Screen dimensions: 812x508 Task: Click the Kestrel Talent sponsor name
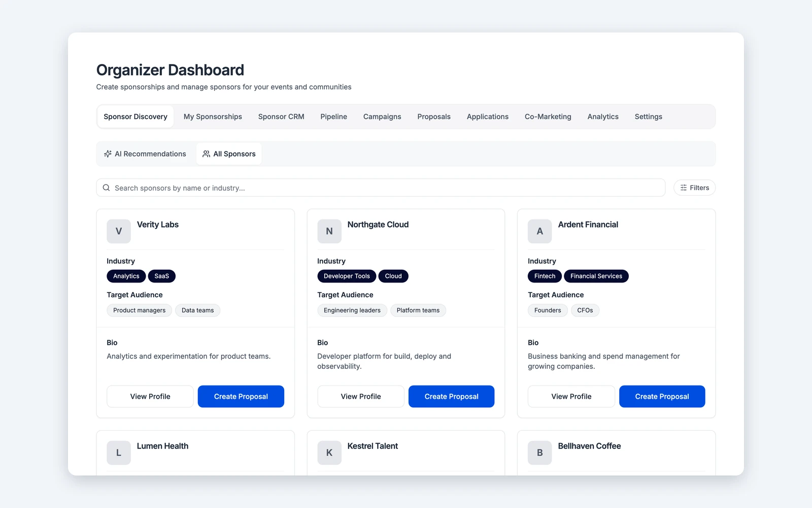point(373,446)
